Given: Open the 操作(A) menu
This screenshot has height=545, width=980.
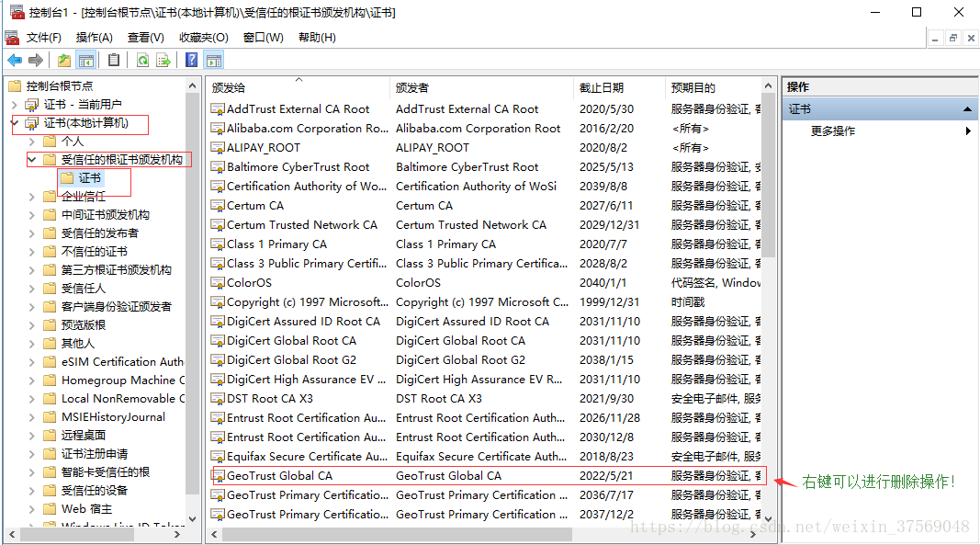Looking at the screenshot, I should tap(95, 38).
